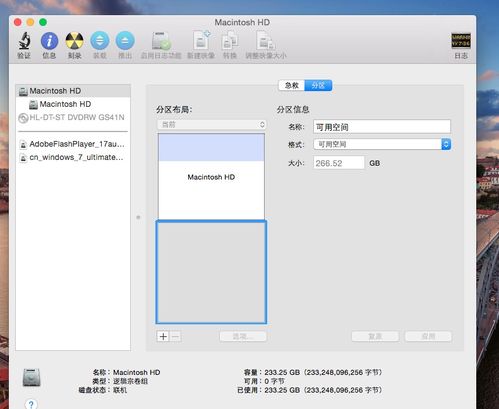499x409 pixels.
Task: Click the Burn (刻录) radiation icon
Action: coord(74,41)
